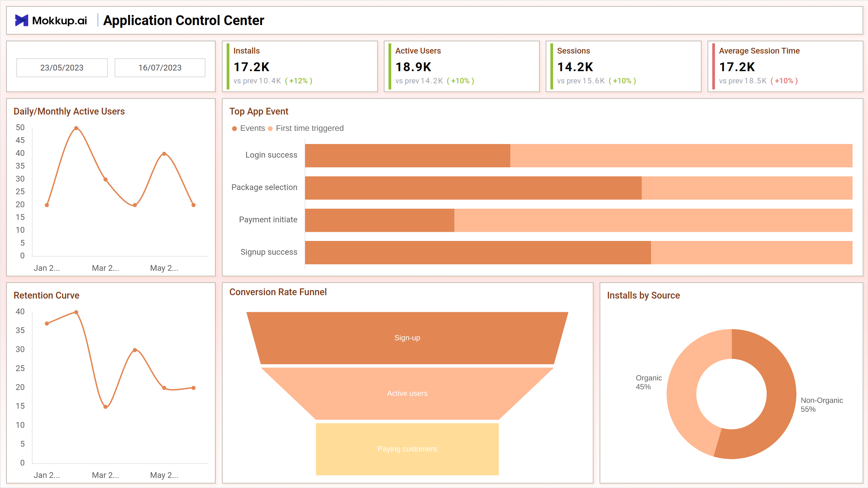Click the Payment initiate axis label
The width and height of the screenshot is (868, 488).
[268, 220]
